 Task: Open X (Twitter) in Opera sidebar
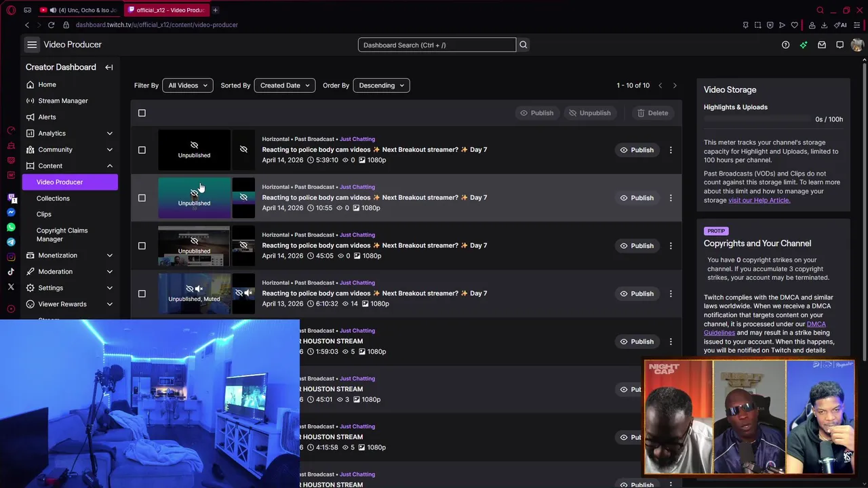[11, 287]
